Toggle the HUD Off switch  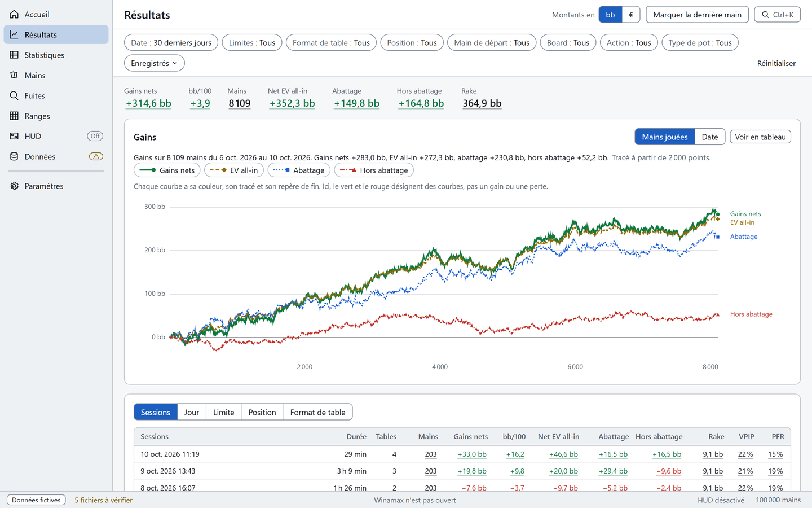pos(95,136)
